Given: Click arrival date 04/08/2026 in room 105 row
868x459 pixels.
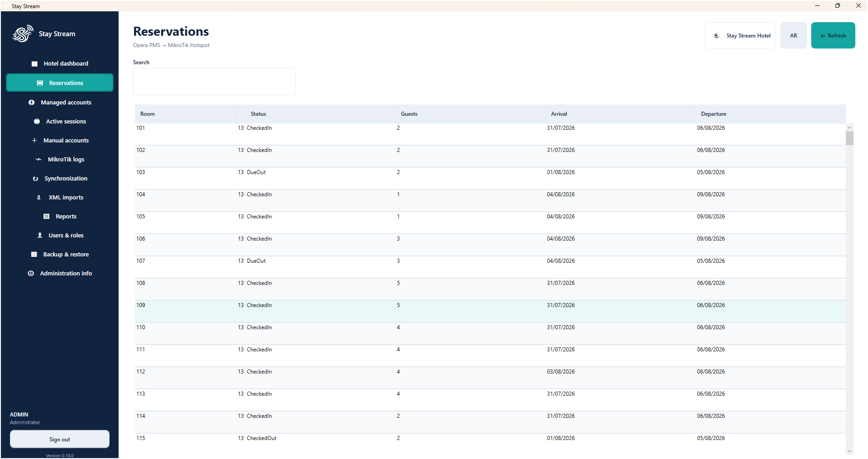Looking at the screenshot, I should coord(561,217).
